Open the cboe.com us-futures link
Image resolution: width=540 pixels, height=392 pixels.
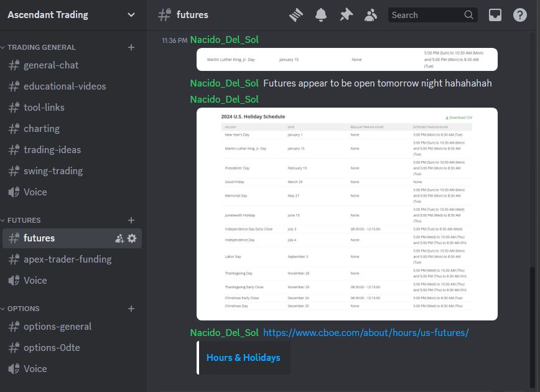tap(366, 333)
